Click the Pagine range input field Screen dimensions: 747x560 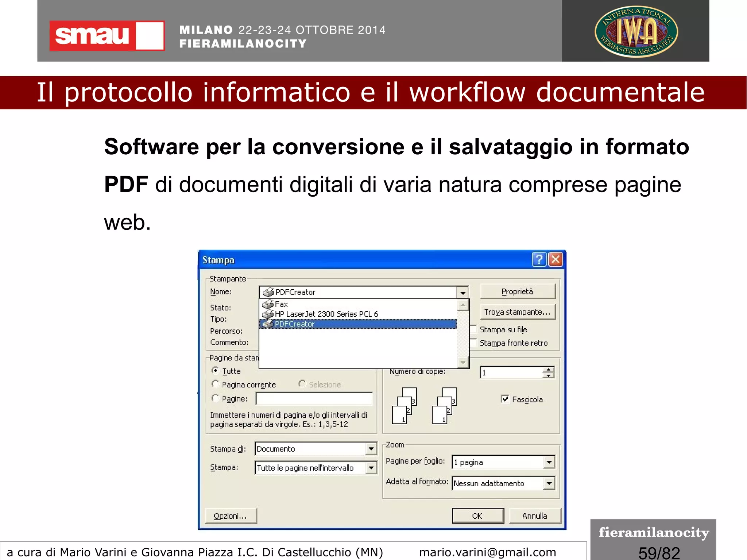(314, 399)
